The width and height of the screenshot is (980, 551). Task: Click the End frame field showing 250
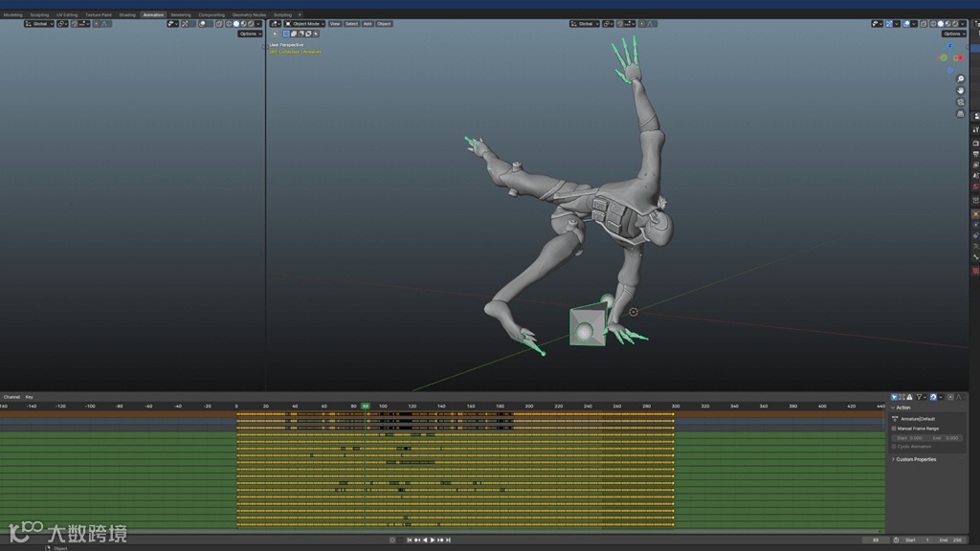tap(950, 540)
